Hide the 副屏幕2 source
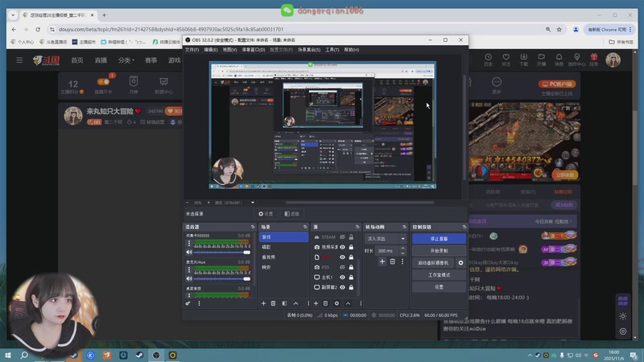 (x=342, y=287)
